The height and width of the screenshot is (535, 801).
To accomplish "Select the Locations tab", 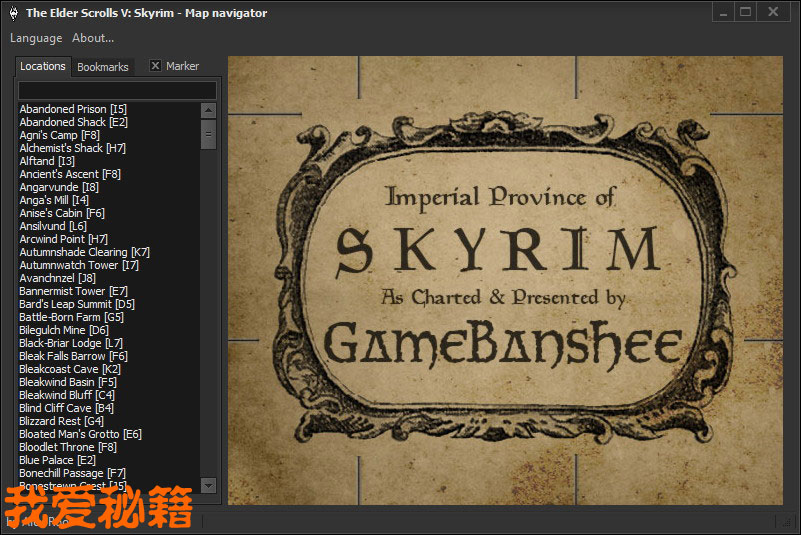I will coord(43,66).
